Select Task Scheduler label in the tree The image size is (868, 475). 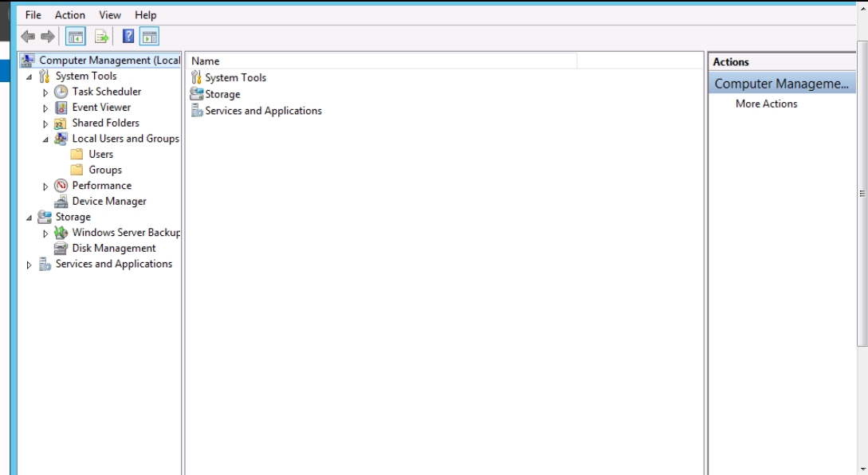[106, 92]
